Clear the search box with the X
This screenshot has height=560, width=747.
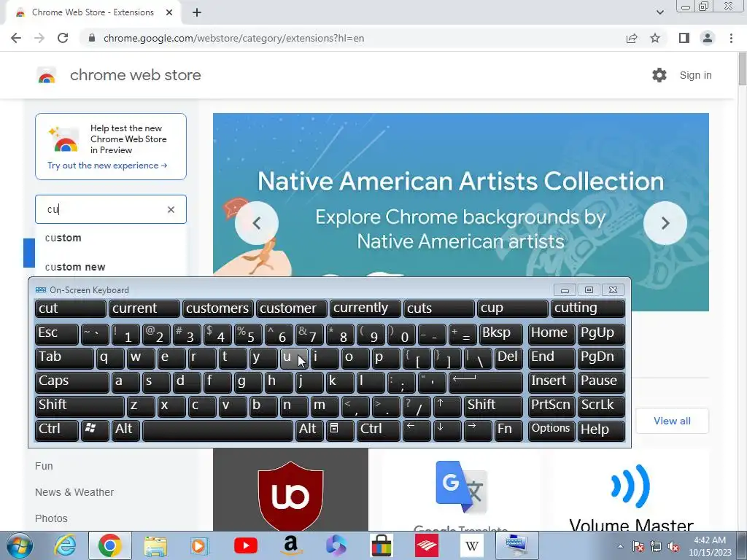(x=171, y=209)
